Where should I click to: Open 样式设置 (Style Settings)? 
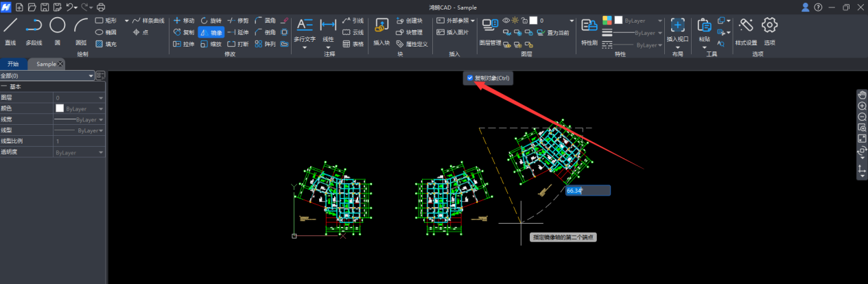tap(746, 30)
